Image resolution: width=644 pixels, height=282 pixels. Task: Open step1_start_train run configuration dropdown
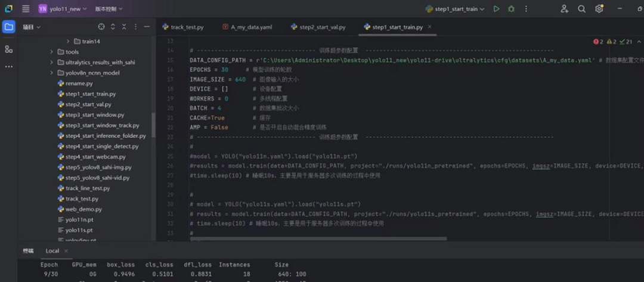coord(454,8)
